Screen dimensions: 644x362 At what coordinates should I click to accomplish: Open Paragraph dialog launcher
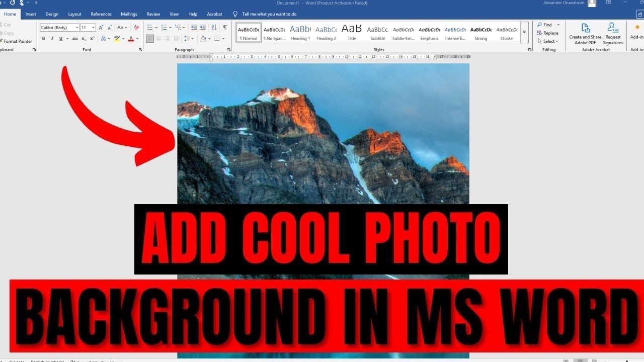pyautogui.click(x=229, y=50)
